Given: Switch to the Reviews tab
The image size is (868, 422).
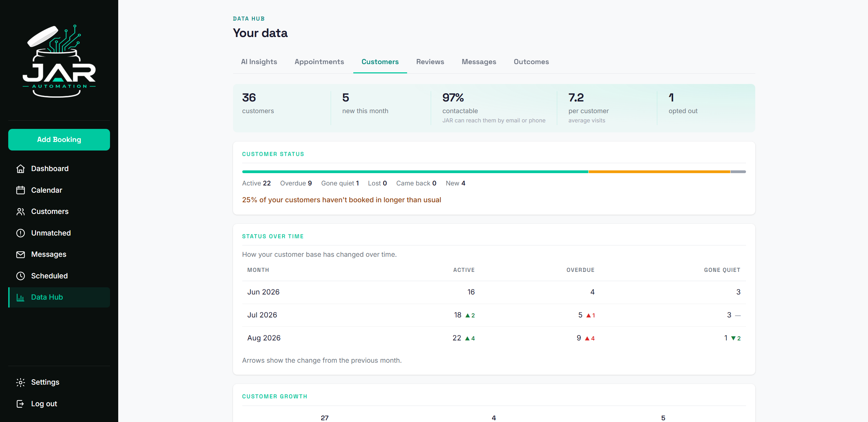Looking at the screenshot, I should 430,62.
